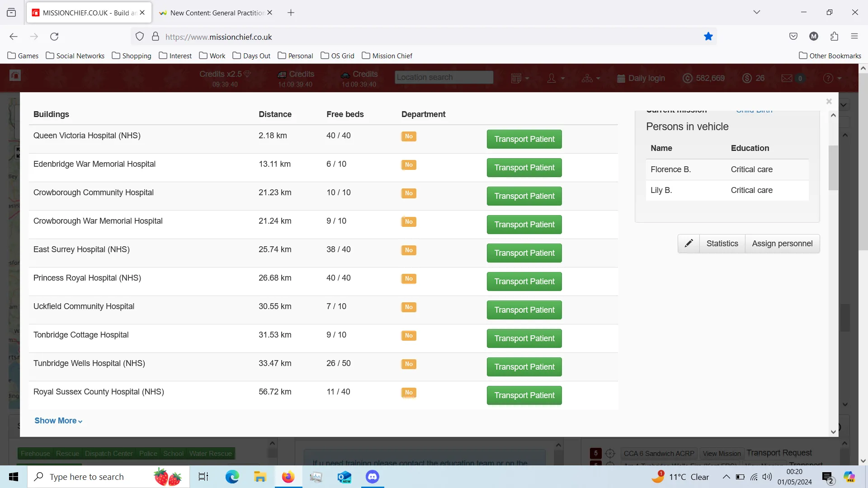The height and width of the screenshot is (488, 868).
Task: Open Outlook from the taskbar
Action: [x=344, y=477]
